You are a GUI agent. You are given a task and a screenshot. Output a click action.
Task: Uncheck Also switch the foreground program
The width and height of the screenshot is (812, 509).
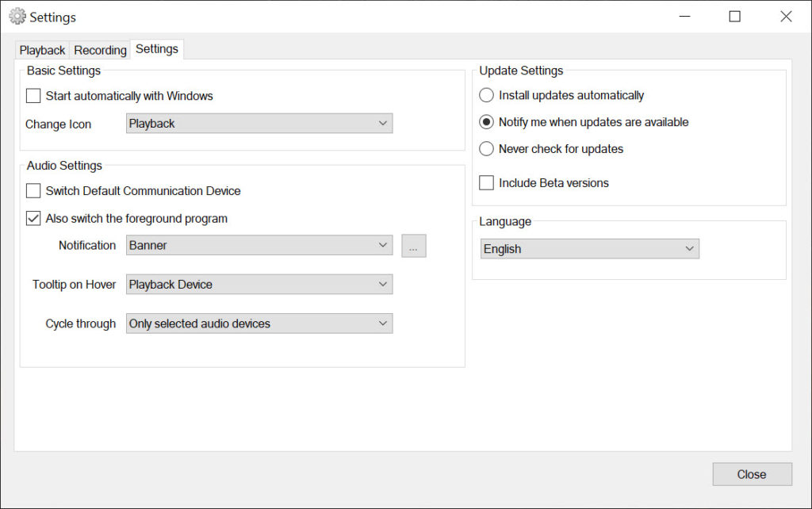click(33, 219)
